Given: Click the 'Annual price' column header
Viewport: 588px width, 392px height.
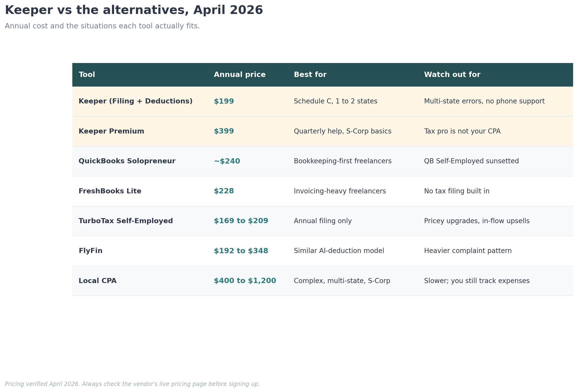Looking at the screenshot, I should point(240,75).
